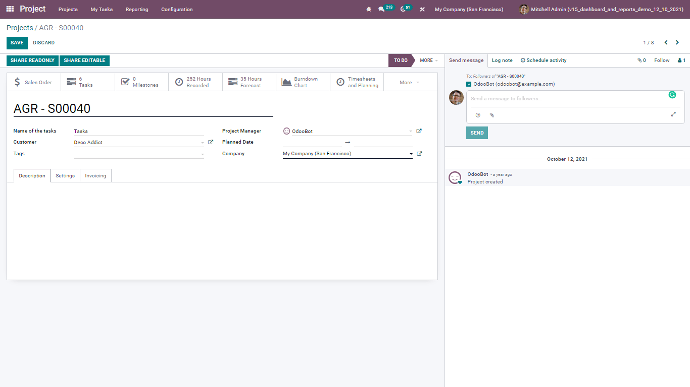Open the Projects menu
This screenshot has height=387, width=690.
[68, 9]
